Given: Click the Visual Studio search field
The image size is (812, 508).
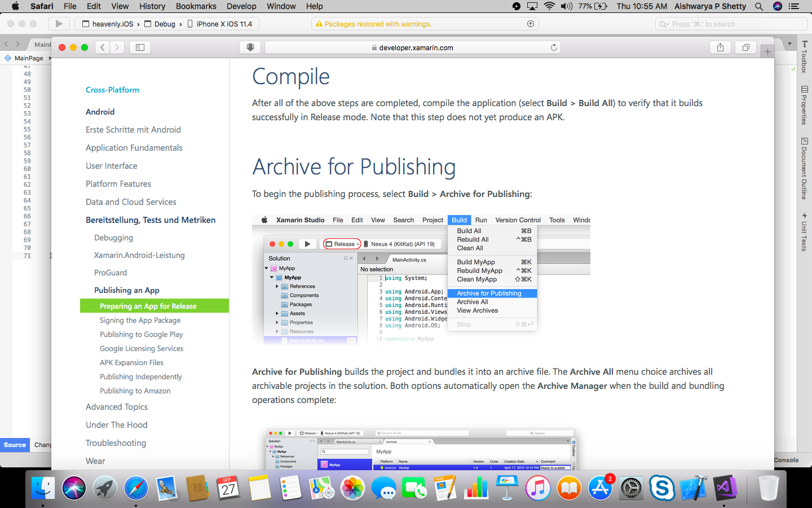Looking at the screenshot, I should pos(731,24).
